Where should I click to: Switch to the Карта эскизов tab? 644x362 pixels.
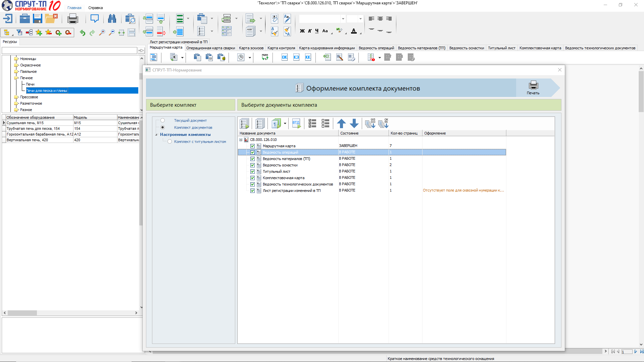[251, 48]
